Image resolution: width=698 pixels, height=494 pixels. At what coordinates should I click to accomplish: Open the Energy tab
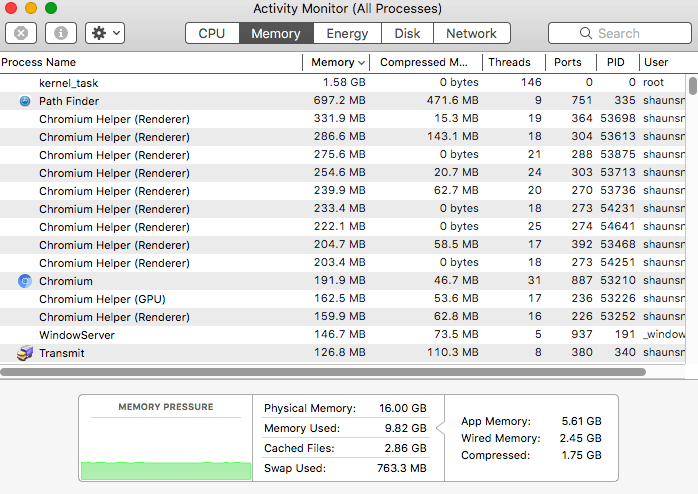point(347,33)
